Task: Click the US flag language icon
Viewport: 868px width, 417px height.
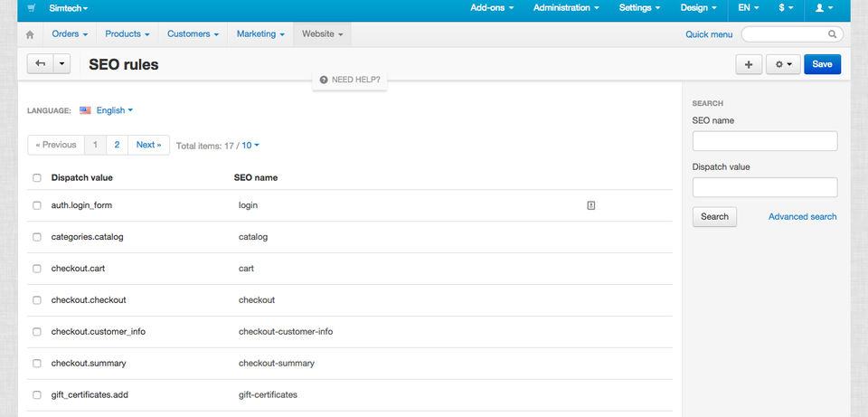Action: point(85,110)
